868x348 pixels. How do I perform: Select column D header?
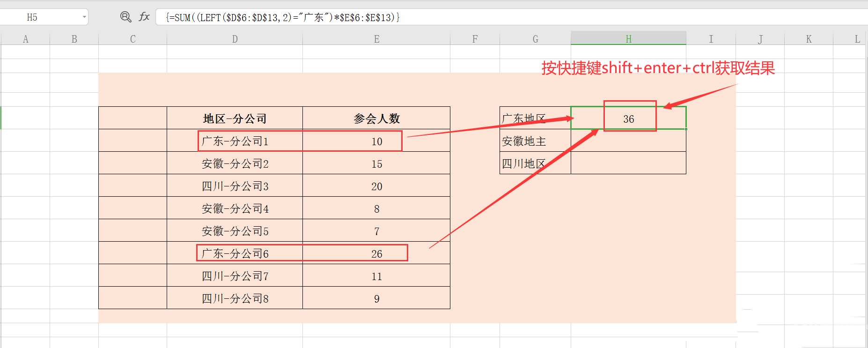235,39
